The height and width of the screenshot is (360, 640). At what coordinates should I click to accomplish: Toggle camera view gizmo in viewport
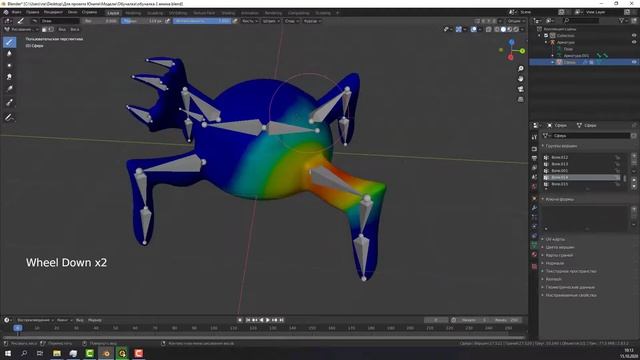coord(521,89)
